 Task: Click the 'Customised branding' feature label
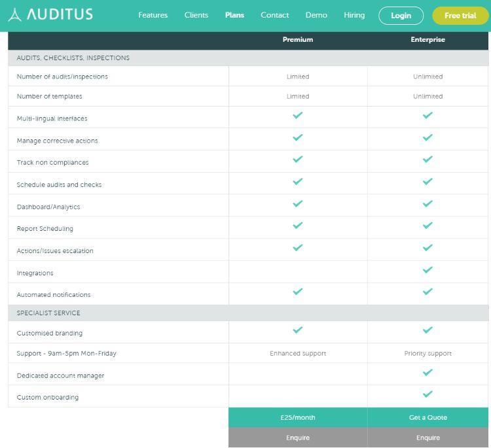(x=50, y=333)
